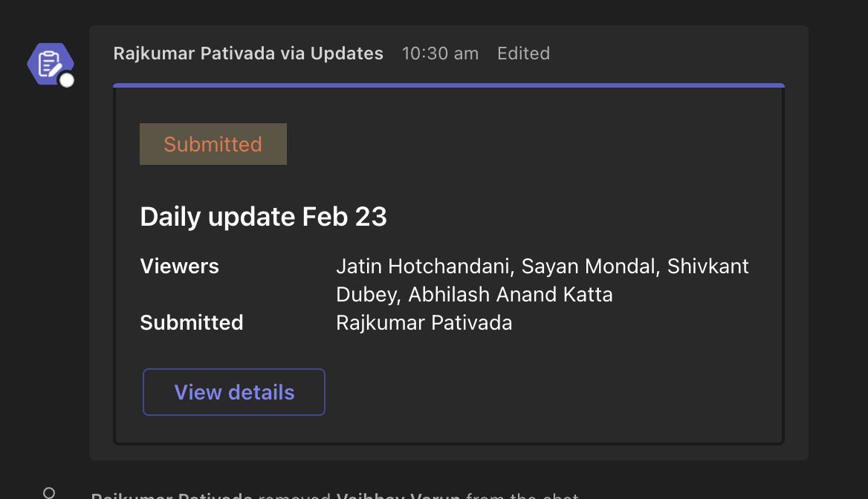868x499 pixels.
Task: Click the 10:30 am message timestamp
Action: (440, 53)
